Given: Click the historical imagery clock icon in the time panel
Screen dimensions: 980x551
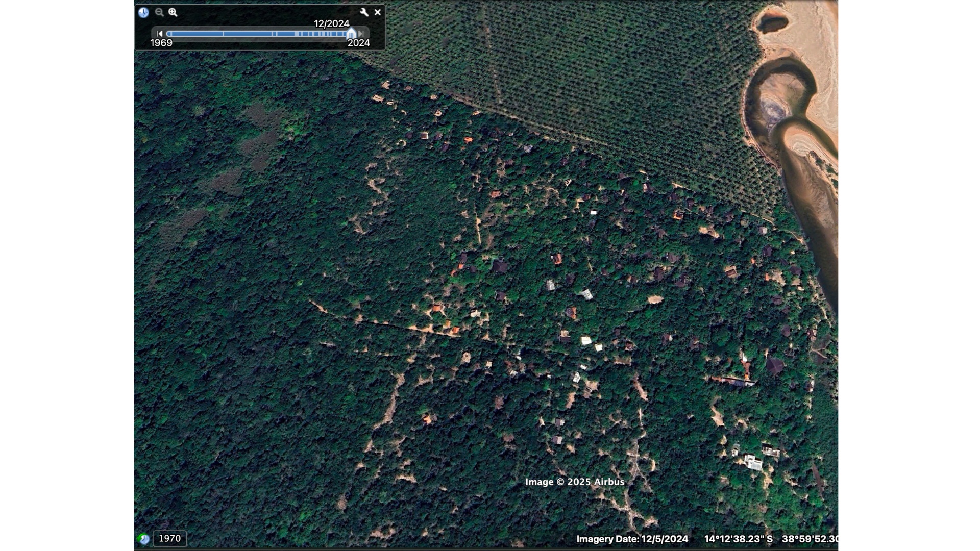Looking at the screenshot, I should 143,12.
